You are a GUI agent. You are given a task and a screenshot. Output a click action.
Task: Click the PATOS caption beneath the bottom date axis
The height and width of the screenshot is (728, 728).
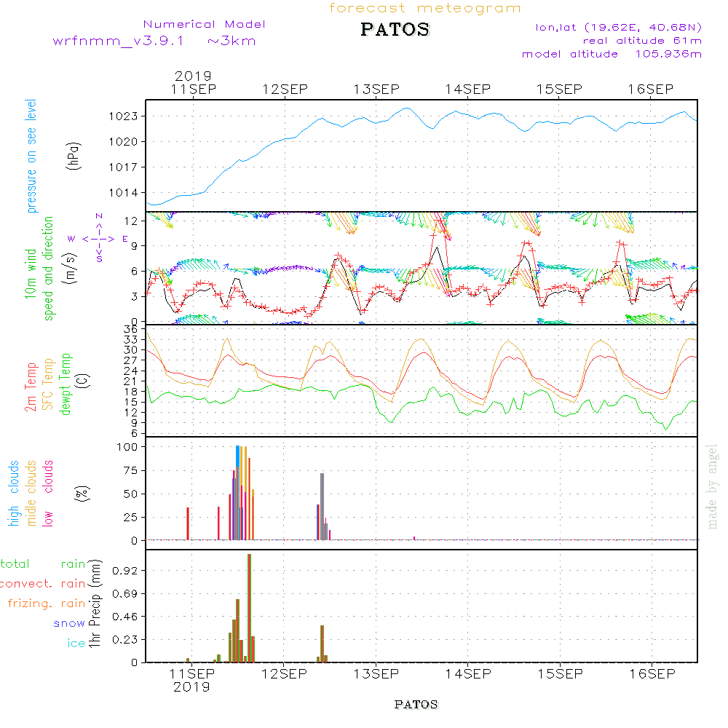(416, 705)
